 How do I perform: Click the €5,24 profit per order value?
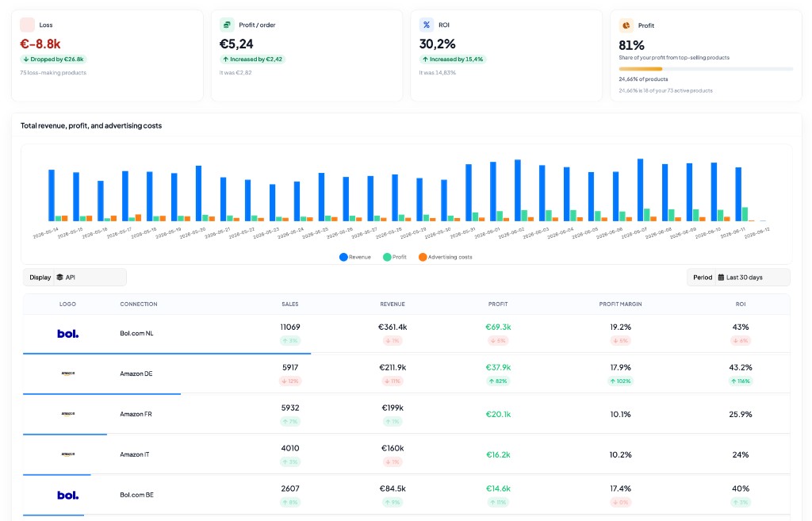point(236,44)
